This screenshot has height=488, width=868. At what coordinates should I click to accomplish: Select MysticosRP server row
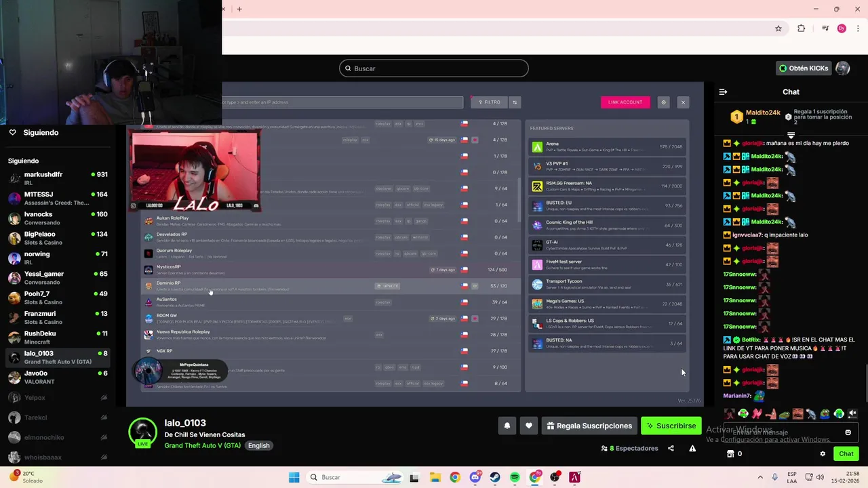click(330, 270)
